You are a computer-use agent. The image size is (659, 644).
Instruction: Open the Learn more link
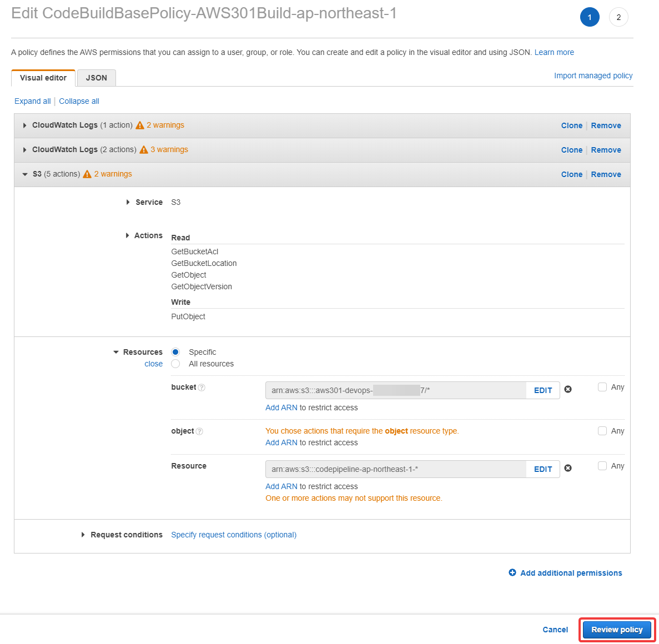coord(554,53)
